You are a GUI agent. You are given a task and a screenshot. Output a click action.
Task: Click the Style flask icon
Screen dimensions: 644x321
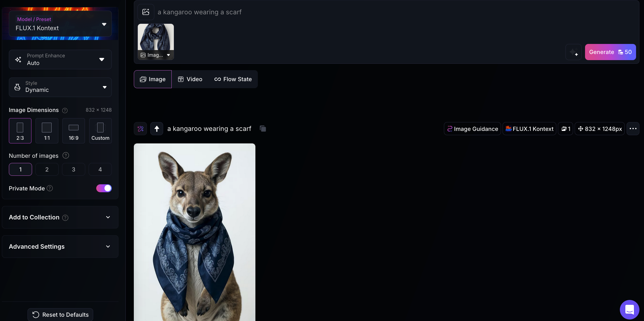(x=17, y=87)
